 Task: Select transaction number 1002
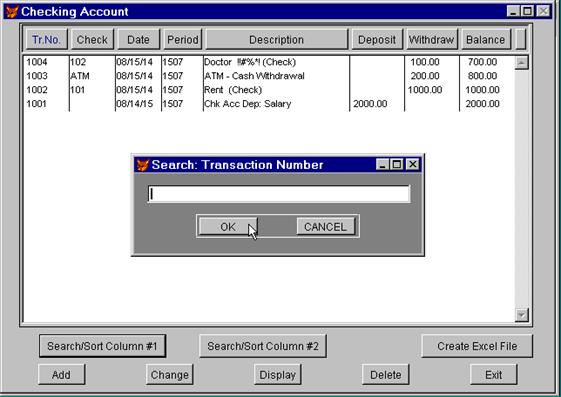[37, 90]
